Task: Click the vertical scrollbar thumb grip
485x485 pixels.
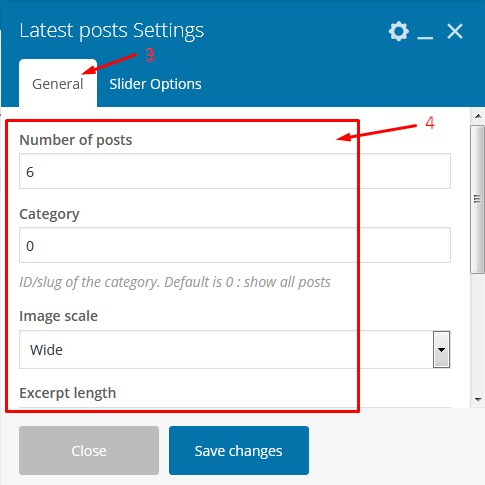Action: coord(477,199)
